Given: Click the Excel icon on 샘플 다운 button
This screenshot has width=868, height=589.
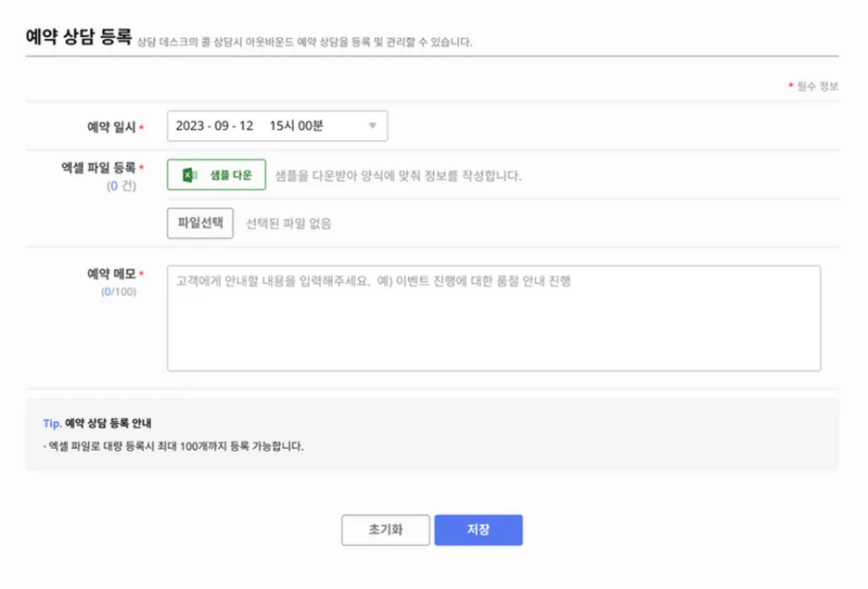Looking at the screenshot, I should (x=190, y=174).
